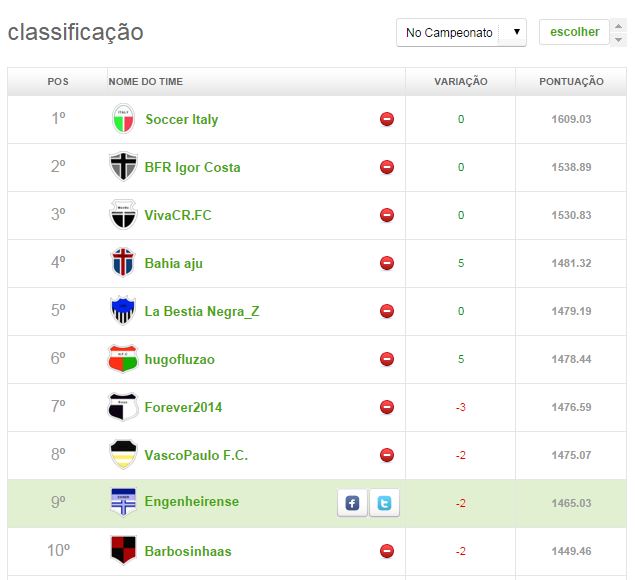Click the escolher button

574,32
